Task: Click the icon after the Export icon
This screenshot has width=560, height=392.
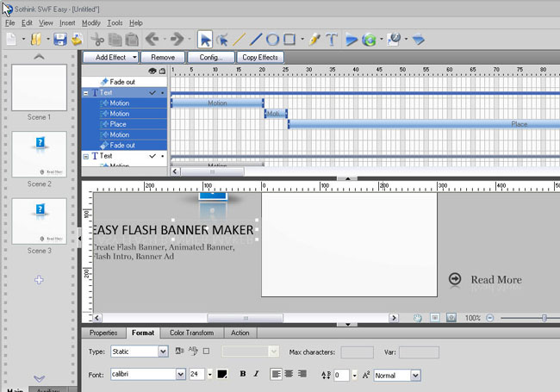Action: point(418,40)
